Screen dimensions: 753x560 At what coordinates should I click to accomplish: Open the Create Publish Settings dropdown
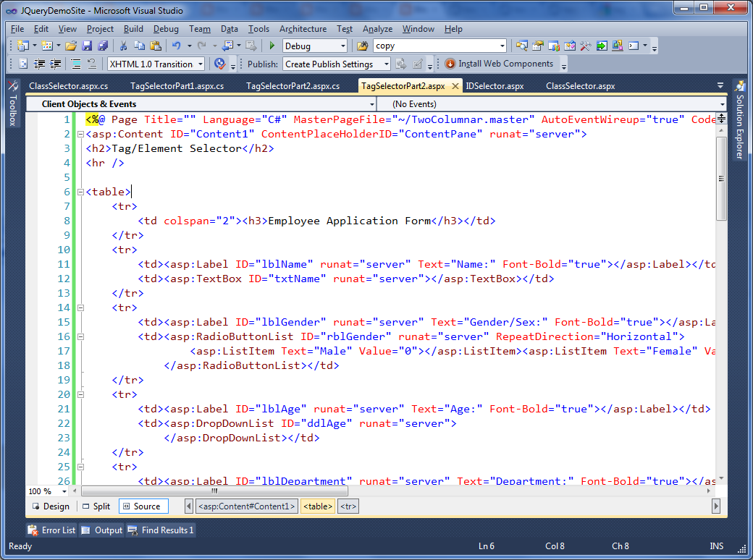pyautogui.click(x=336, y=64)
